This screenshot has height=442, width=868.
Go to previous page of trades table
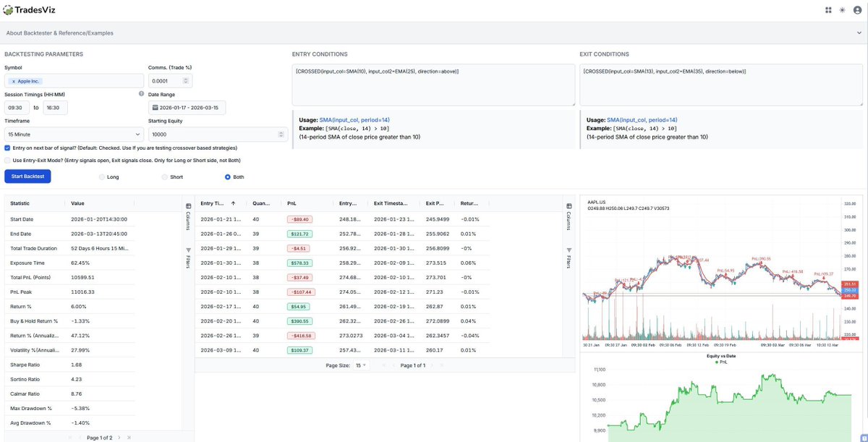[393, 365]
